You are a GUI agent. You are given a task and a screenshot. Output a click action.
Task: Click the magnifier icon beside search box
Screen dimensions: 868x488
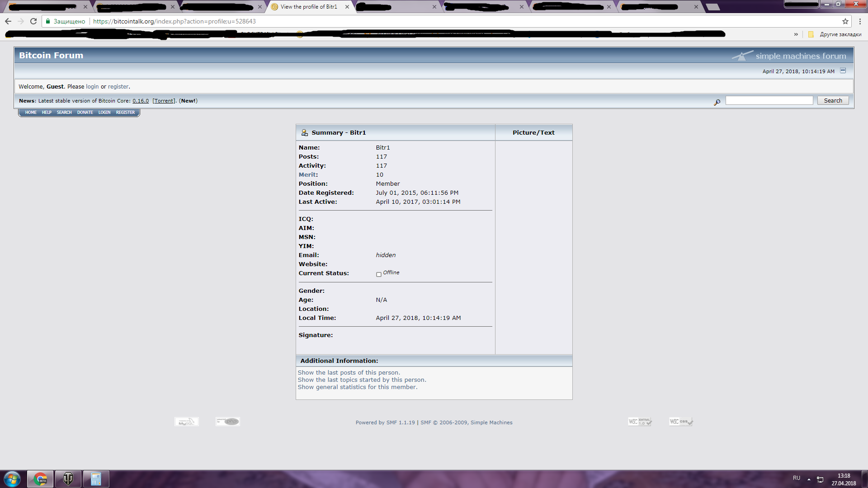[x=717, y=102]
